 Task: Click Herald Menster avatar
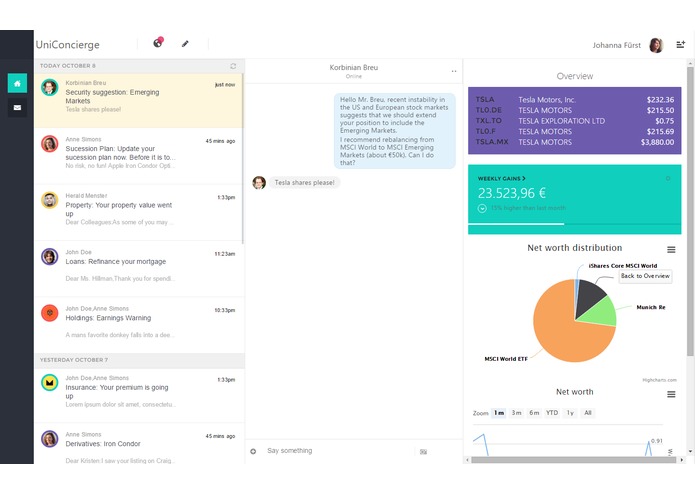click(50, 200)
